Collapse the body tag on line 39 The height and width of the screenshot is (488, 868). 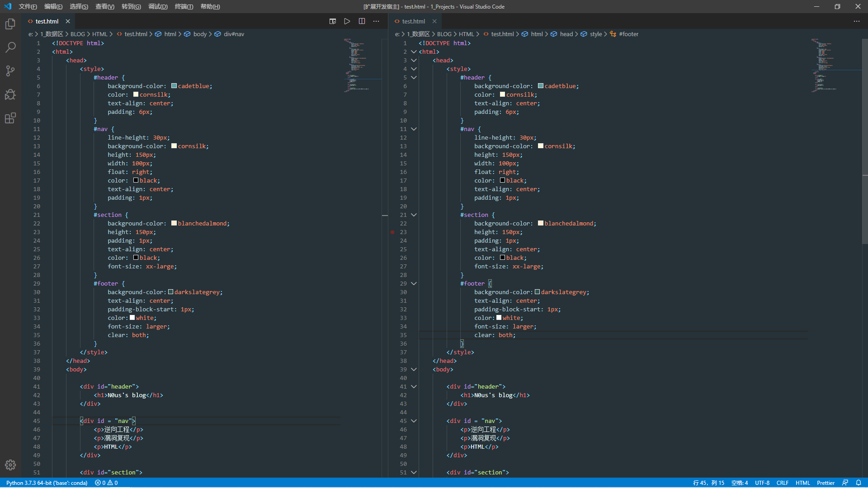[414, 370]
